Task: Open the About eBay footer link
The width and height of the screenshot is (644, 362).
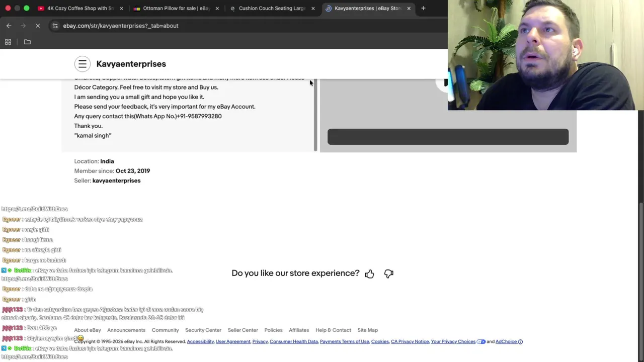Action: [88, 330]
